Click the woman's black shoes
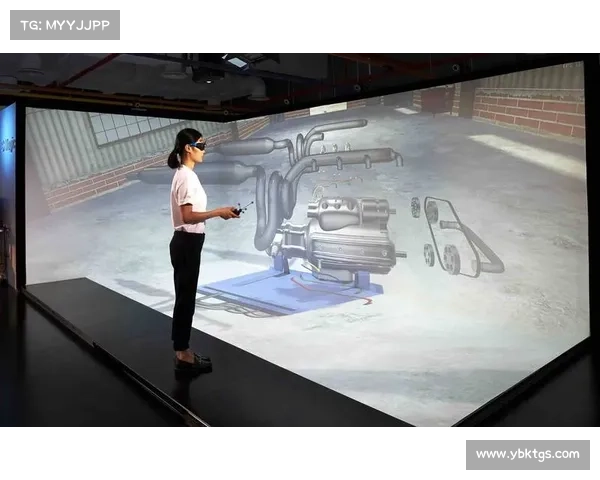Image resolution: width=600 pixels, height=480 pixels. [x=193, y=363]
